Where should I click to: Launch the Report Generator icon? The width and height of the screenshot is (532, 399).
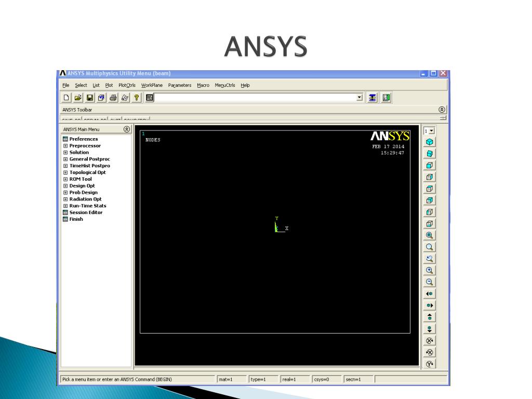click(x=125, y=98)
